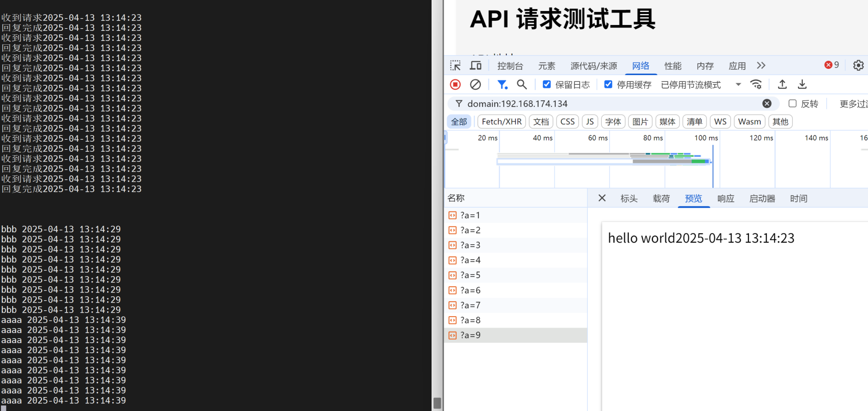Image resolution: width=868 pixels, height=411 pixels.
Task: Filter by CSS requests
Action: click(x=568, y=122)
